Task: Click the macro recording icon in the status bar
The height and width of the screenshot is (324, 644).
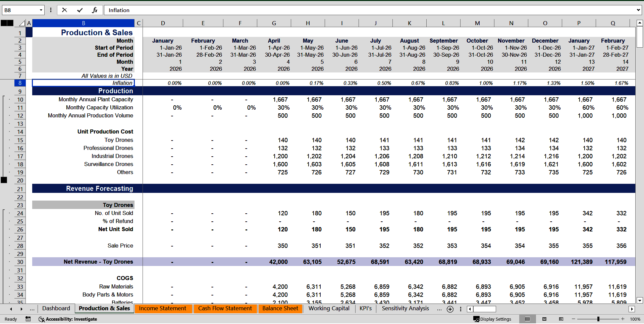Action: point(28,319)
